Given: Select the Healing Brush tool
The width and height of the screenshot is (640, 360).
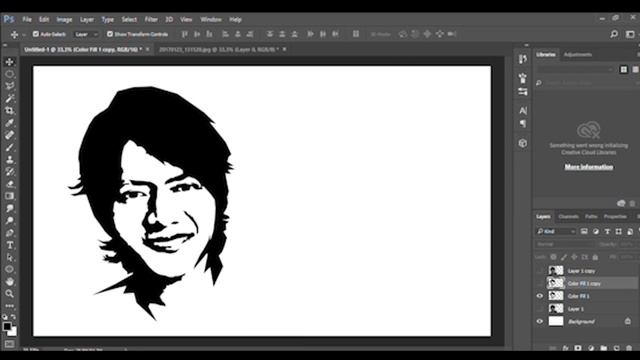Looking at the screenshot, I should 9,135.
